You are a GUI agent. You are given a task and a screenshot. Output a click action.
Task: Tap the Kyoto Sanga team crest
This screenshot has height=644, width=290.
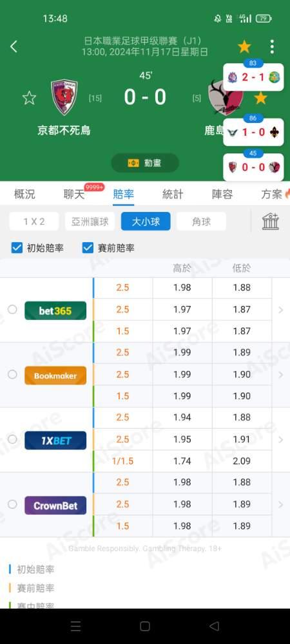(x=64, y=97)
